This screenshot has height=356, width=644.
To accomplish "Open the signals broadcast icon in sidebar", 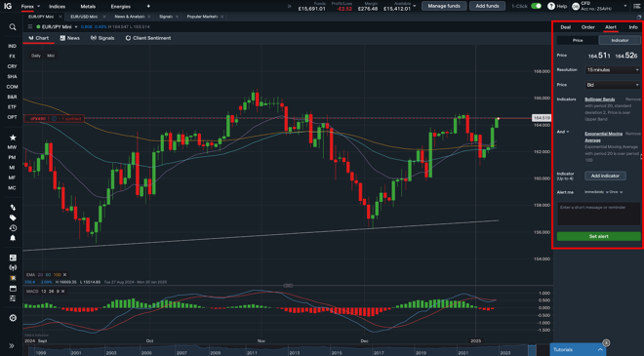I will tap(13, 267).
